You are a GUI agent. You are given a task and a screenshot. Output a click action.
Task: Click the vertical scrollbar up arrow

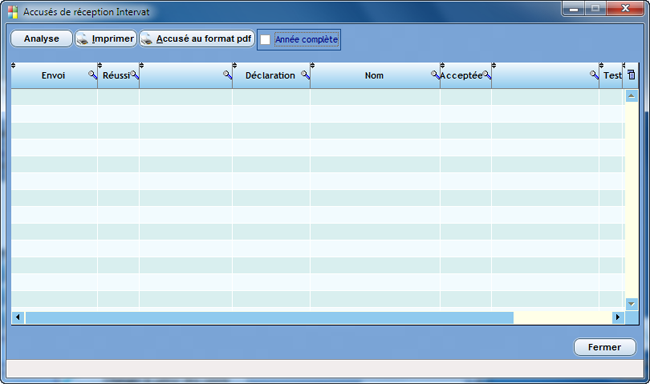[x=631, y=96]
